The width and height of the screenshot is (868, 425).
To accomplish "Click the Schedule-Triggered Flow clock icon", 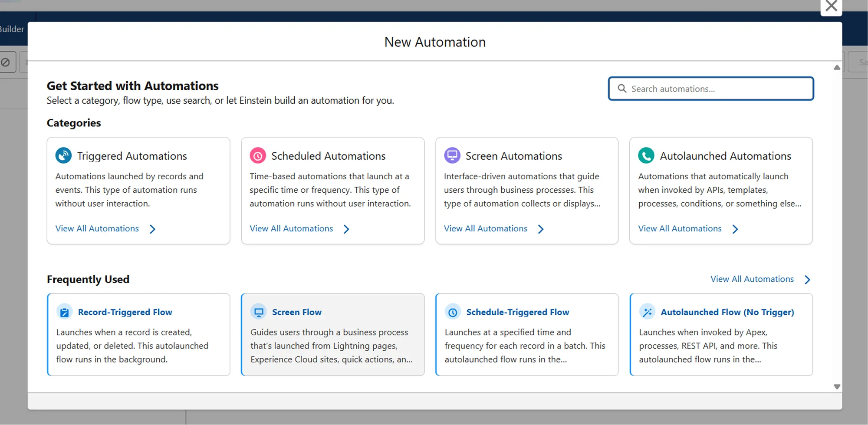I will pos(453,312).
